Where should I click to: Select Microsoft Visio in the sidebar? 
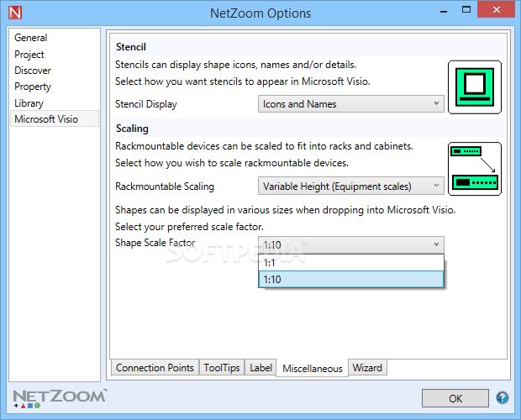(x=55, y=118)
